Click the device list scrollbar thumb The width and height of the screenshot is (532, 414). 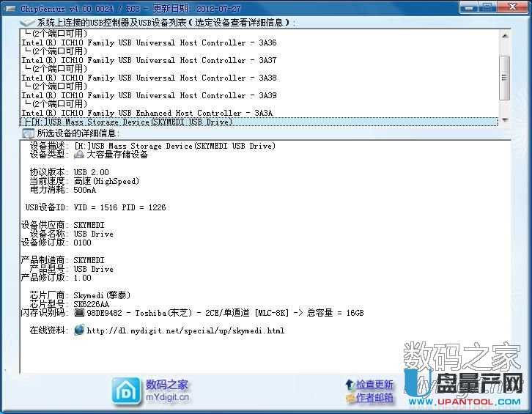click(x=504, y=77)
